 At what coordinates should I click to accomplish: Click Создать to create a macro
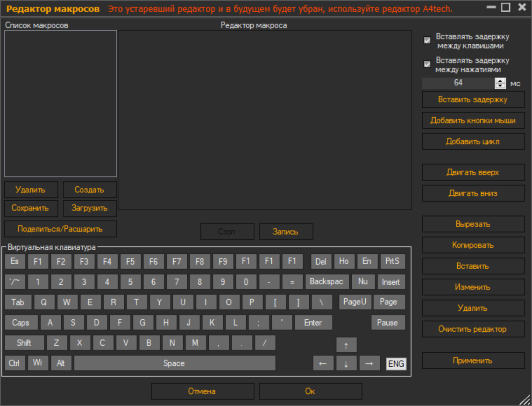pyautogui.click(x=90, y=190)
